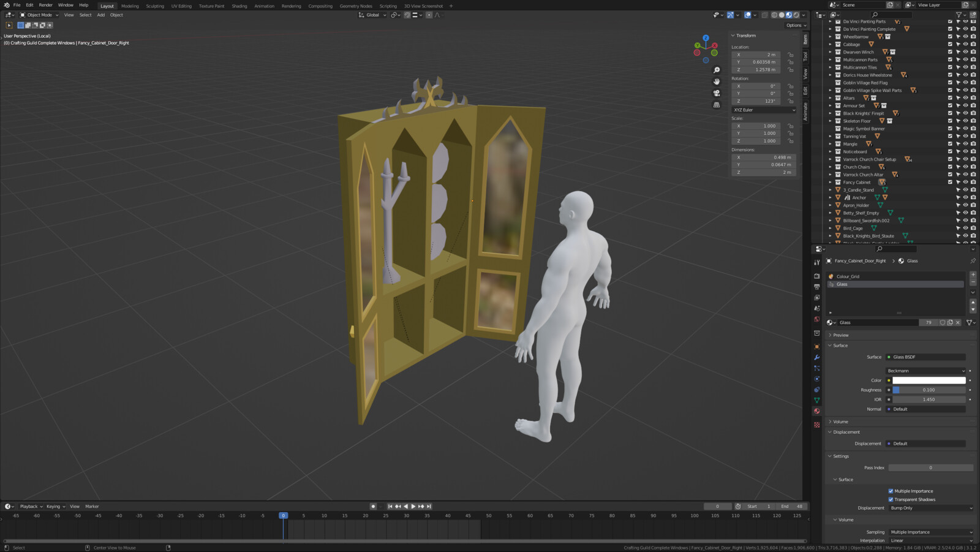Click the hand pan view icon
This screenshot has width=980, height=552.
click(x=716, y=81)
